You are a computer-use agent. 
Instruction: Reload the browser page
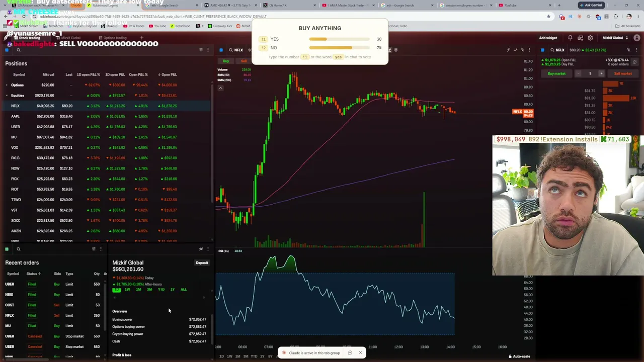point(24,16)
